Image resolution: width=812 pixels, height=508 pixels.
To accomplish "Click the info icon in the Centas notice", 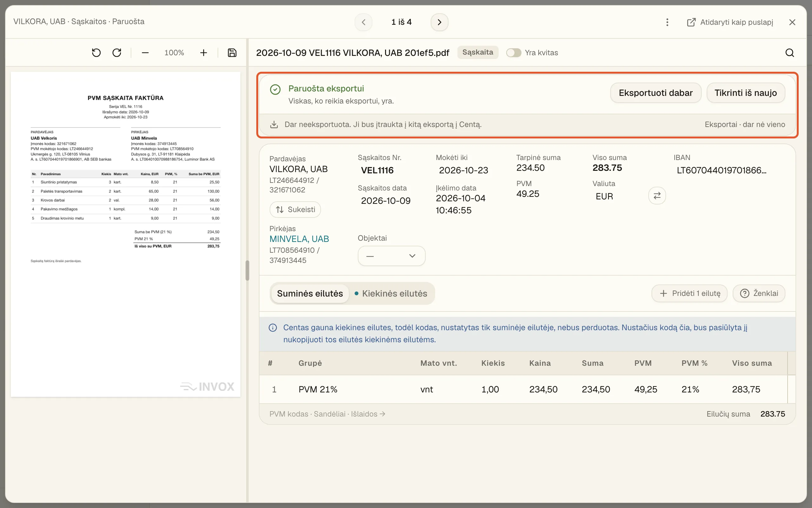I will tap(273, 328).
